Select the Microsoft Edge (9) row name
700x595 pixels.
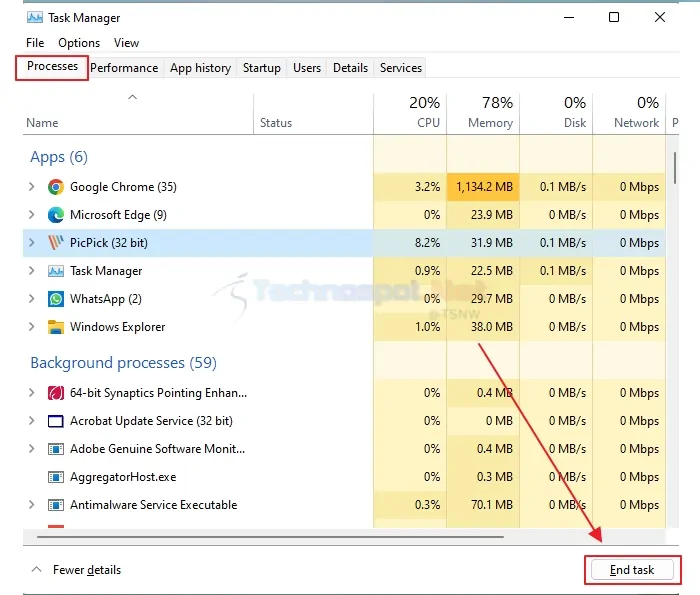click(118, 215)
